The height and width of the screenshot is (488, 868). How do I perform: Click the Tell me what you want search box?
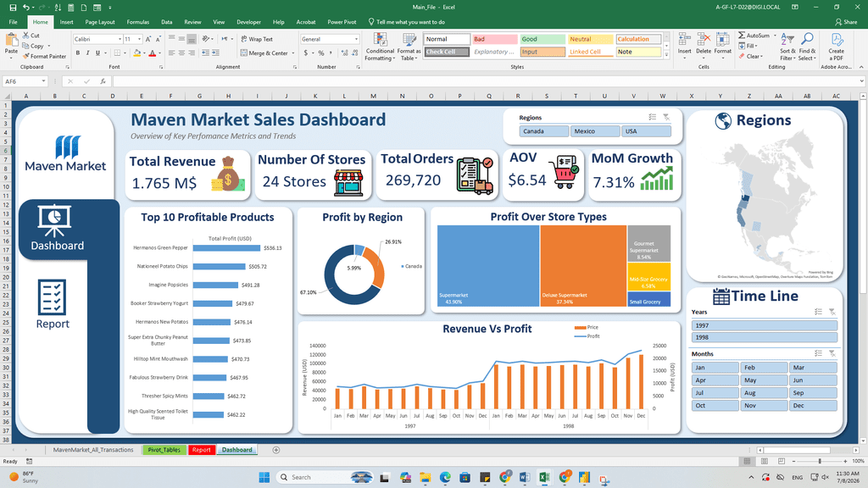click(406, 22)
